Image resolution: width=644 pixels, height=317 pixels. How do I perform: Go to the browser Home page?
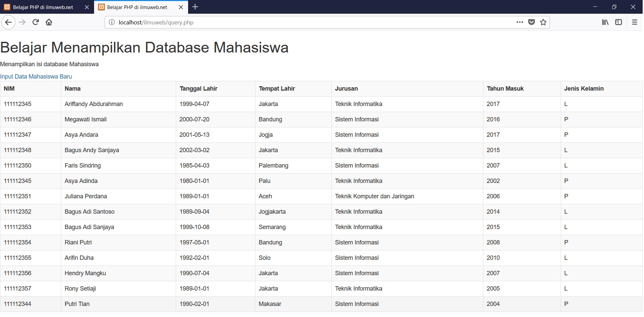[49, 22]
